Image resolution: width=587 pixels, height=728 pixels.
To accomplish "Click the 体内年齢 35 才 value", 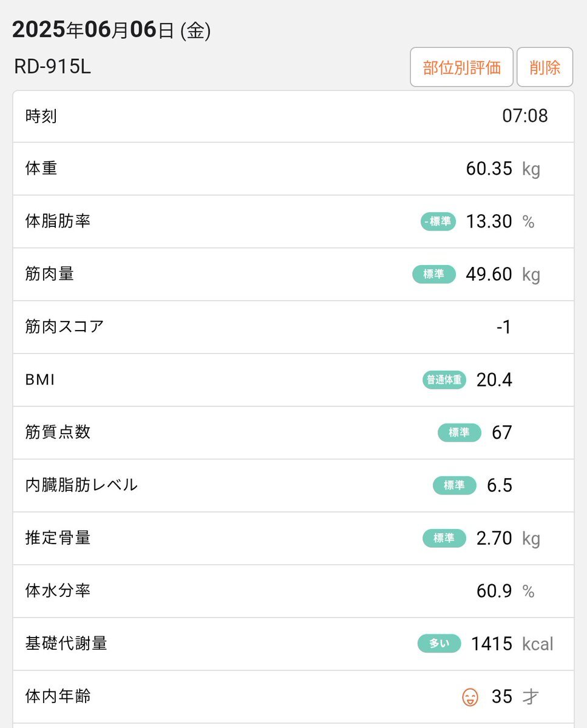I will [515, 696].
